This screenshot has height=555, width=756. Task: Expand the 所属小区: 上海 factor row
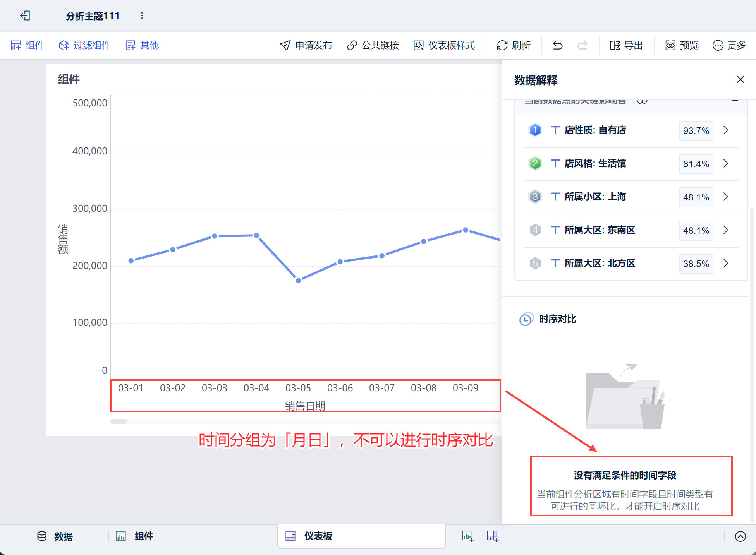[x=726, y=197]
